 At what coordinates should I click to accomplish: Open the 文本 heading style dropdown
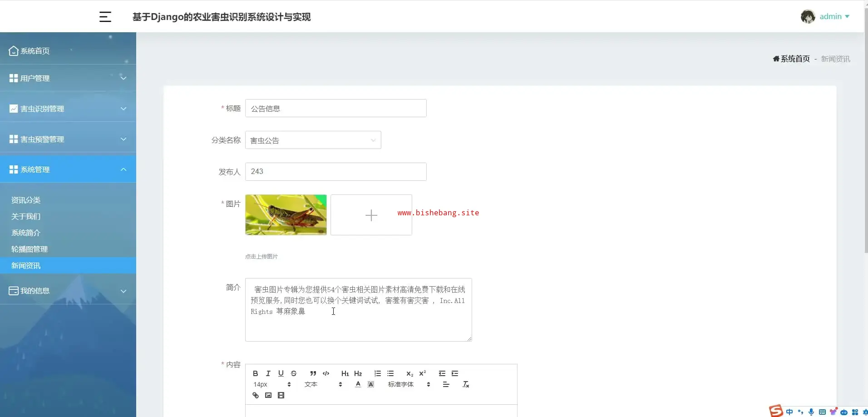click(x=323, y=384)
